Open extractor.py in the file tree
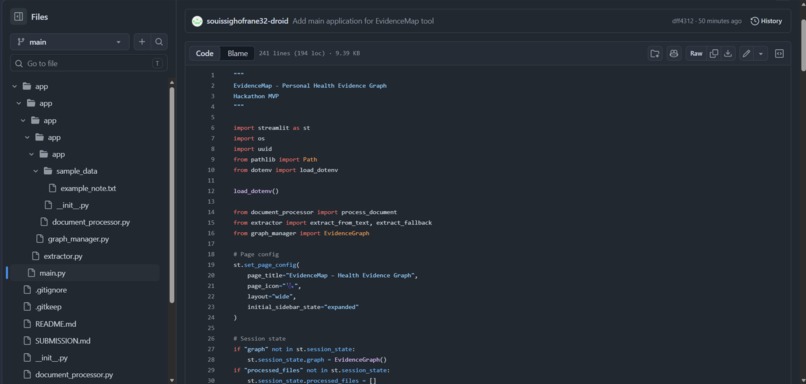The height and width of the screenshot is (384, 806). 63,256
